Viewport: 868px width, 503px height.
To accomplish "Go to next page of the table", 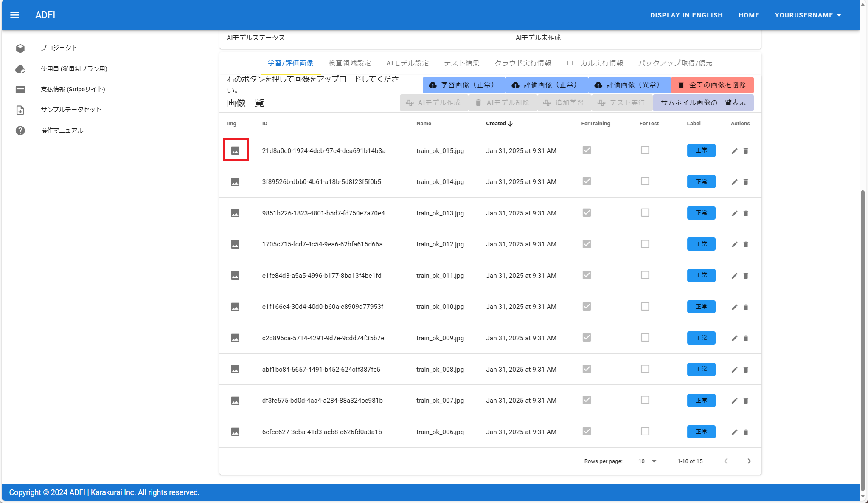I will click(x=749, y=461).
